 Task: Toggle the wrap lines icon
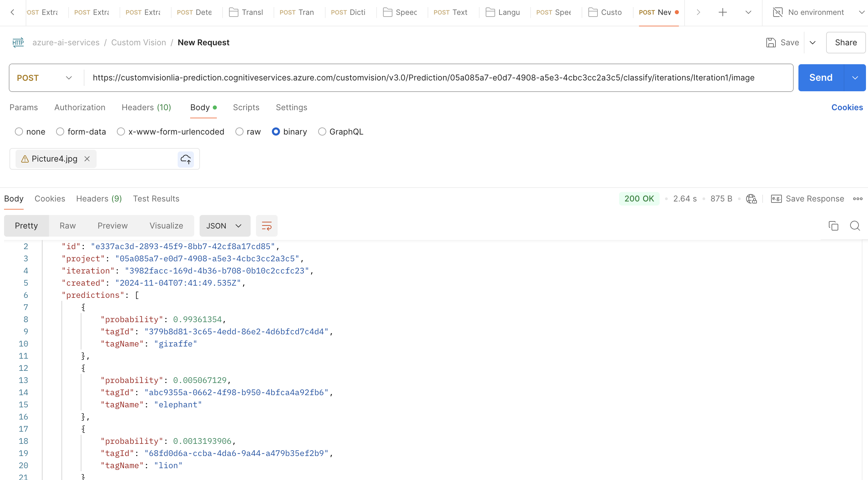tap(267, 226)
